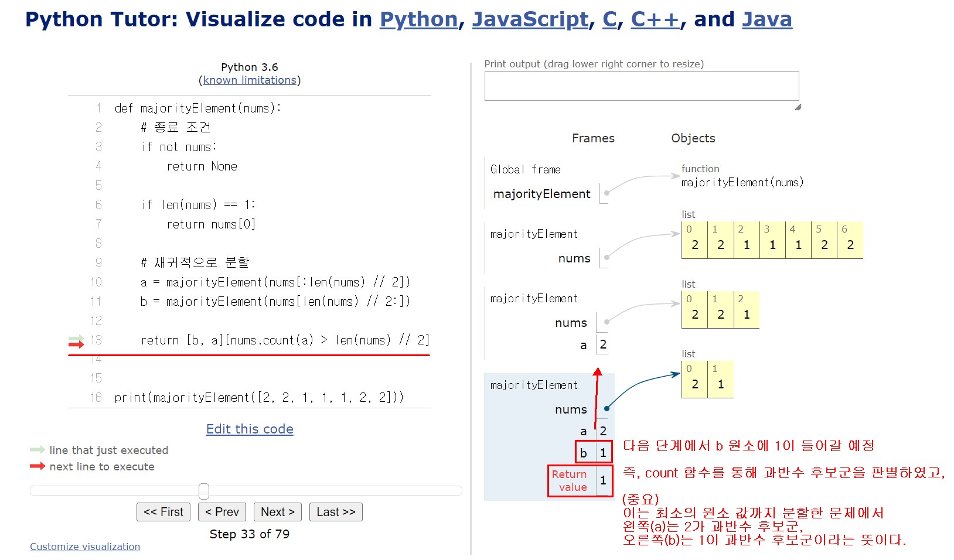Screen dimensions: 954x560
Task: Click line 4 return None
Action: (202, 166)
